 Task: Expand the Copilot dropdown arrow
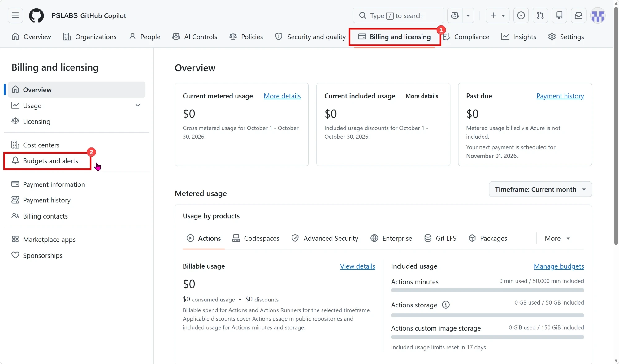468,15
